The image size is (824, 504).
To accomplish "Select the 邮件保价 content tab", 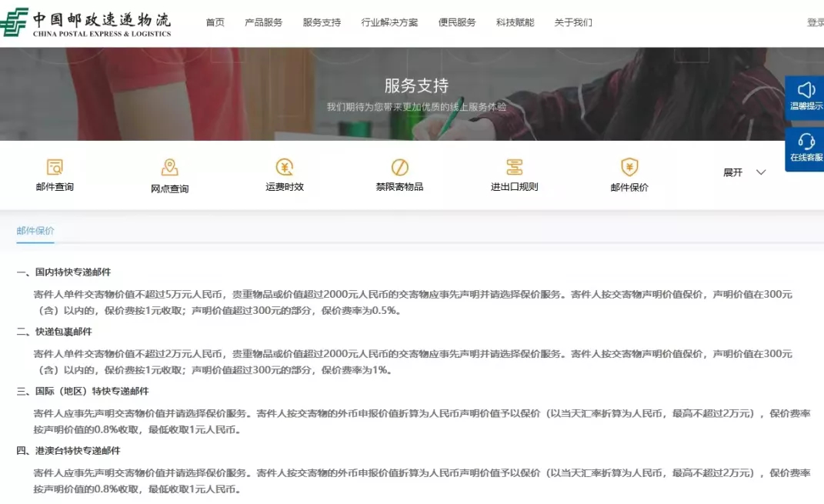I will pyautogui.click(x=35, y=231).
